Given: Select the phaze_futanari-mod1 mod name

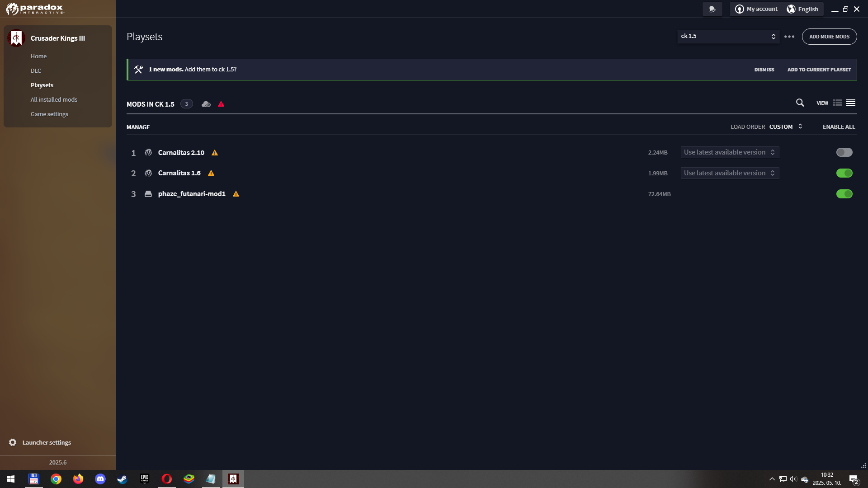Looking at the screenshot, I should click(x=192, y=194).
